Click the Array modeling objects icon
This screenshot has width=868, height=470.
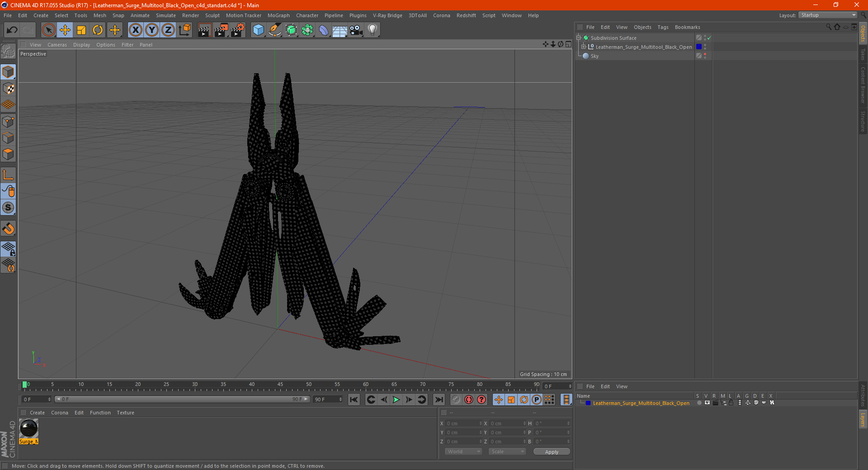(307, 30)
